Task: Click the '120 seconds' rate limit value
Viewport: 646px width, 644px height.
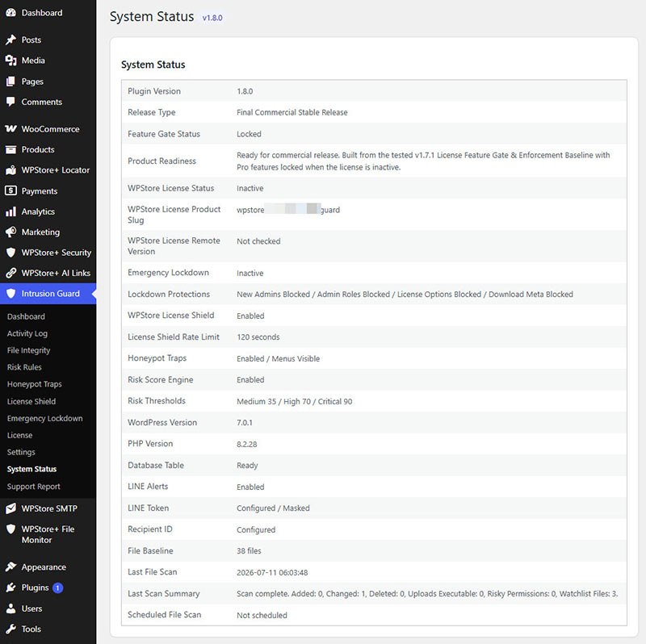Action: [x=258, y=337]
